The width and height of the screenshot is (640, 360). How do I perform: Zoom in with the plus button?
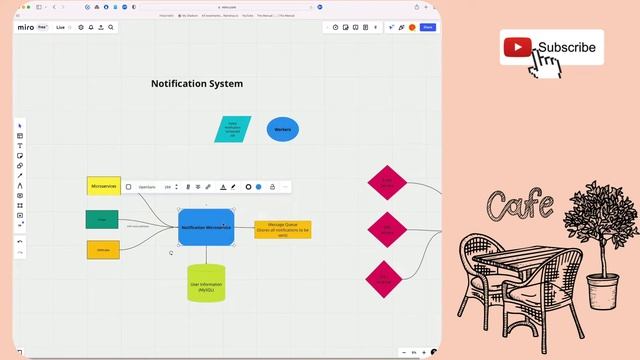tap(424, 352)
